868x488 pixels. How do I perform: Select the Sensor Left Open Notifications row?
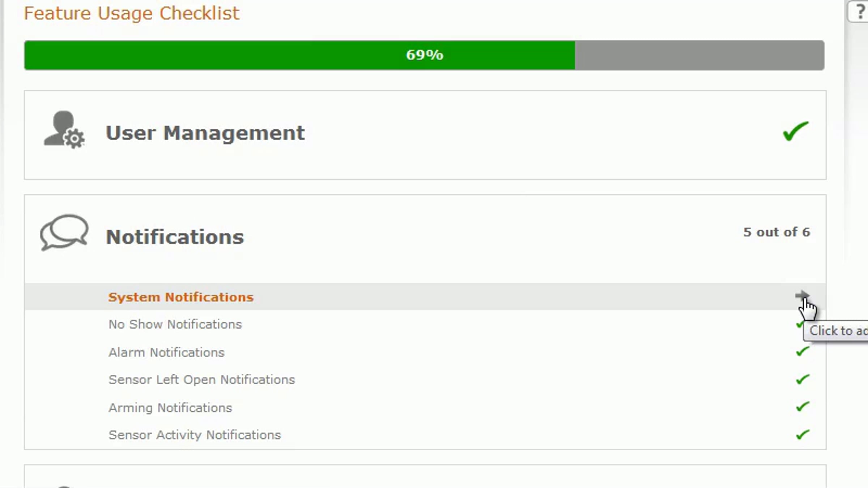(x=425, y=380)
